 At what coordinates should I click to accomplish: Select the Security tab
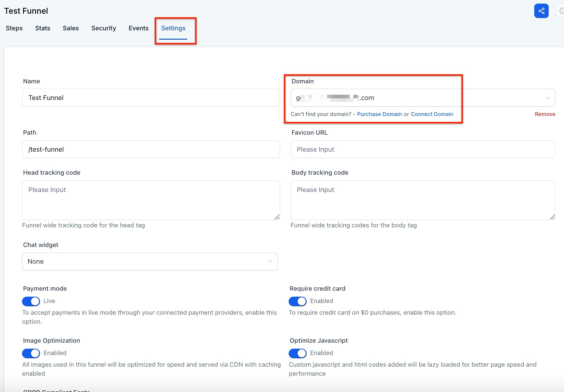point(103,28)
